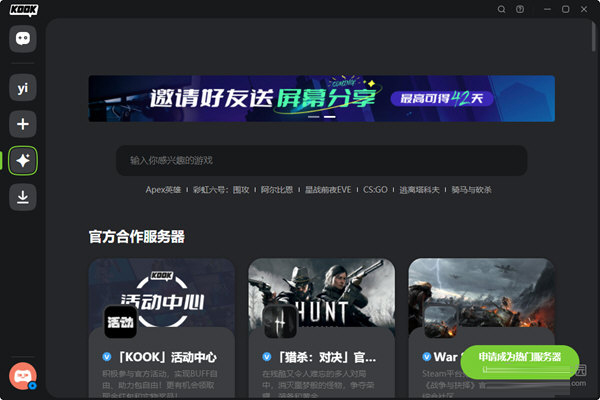The image size is (600, 400).
Task: Open the "yi" server in sidebar
Action: (x=23, y=89)
